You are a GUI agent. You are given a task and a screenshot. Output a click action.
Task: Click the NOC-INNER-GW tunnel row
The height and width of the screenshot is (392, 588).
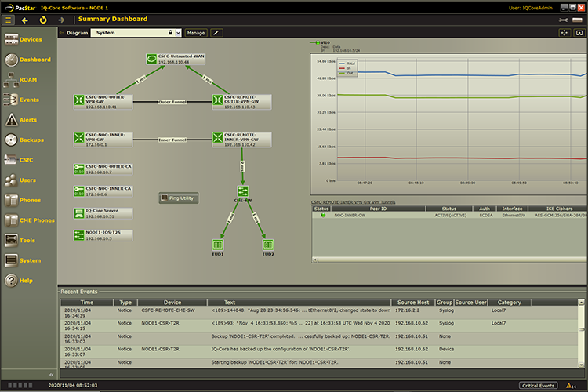pos(450,216)
